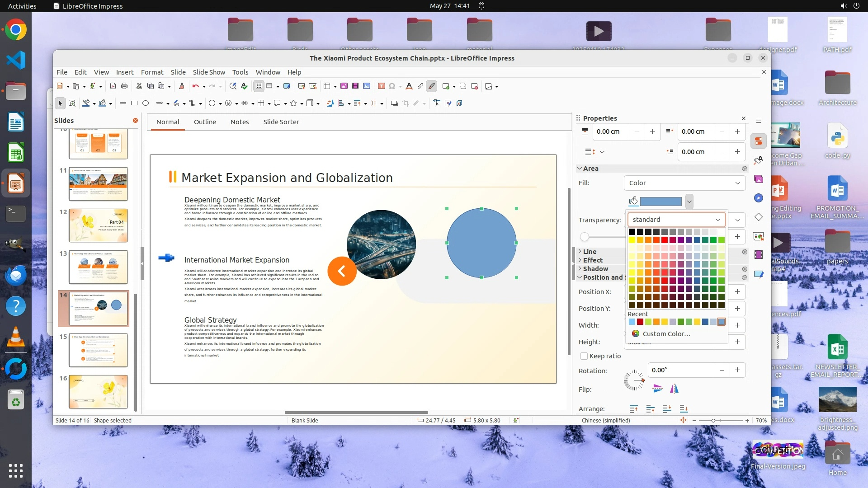Viewport: 868px width, 488px height.
Task: Toggle Display Grid in the toolbar
Action: (x=259, y=86)
